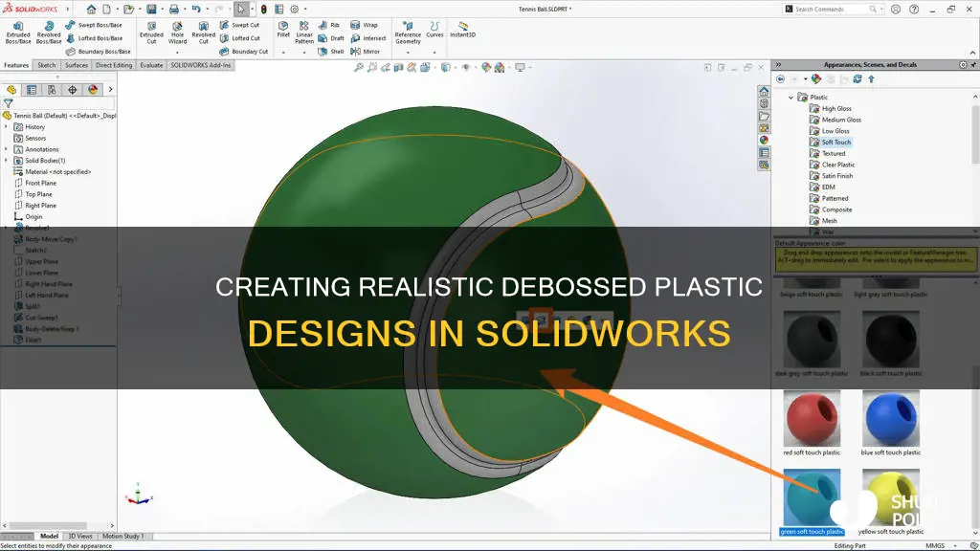Viewport: 980px width, 551px height.
Task: Switch to the Surfaces tab
Action: [x=77, y=65]
